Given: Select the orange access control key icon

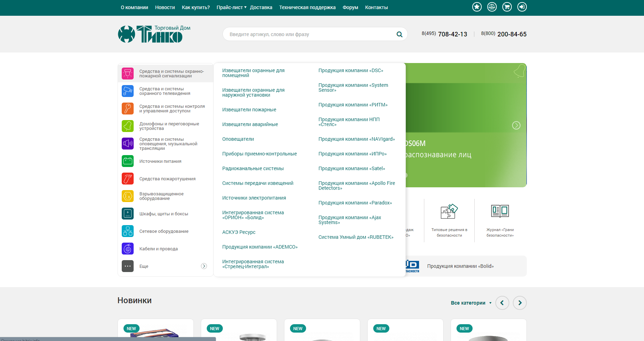Looking at the screenshot, I should 128,109.
